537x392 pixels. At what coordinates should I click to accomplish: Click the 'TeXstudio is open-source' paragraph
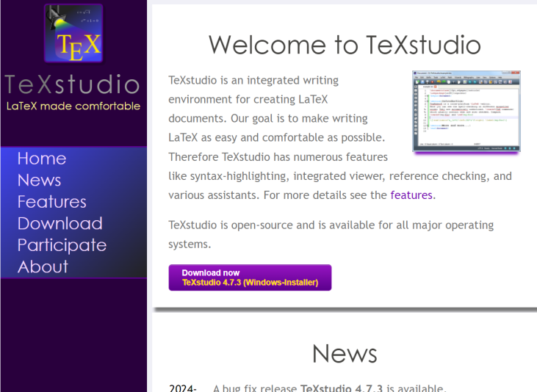coord(331,234)
